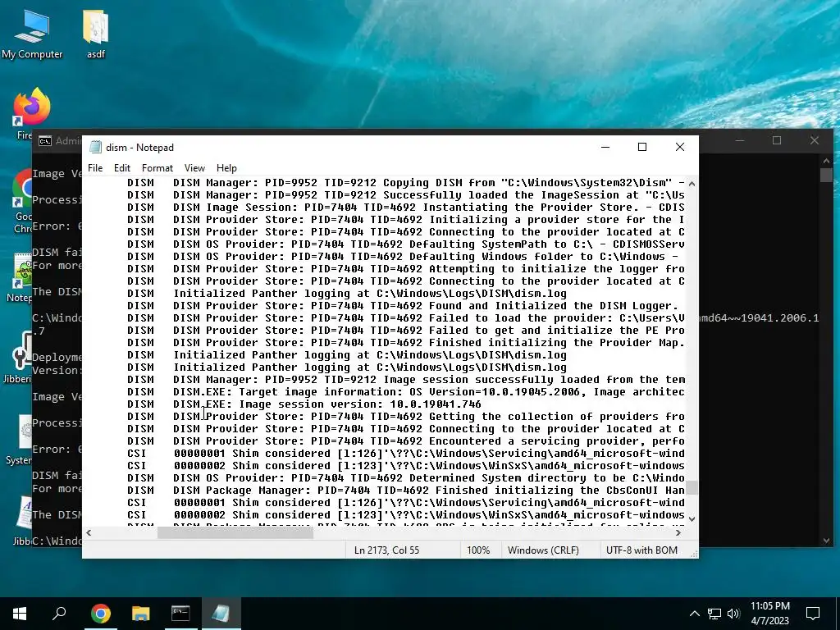Click line 'Finished initializing the CbsConUI'

point(428,491)
